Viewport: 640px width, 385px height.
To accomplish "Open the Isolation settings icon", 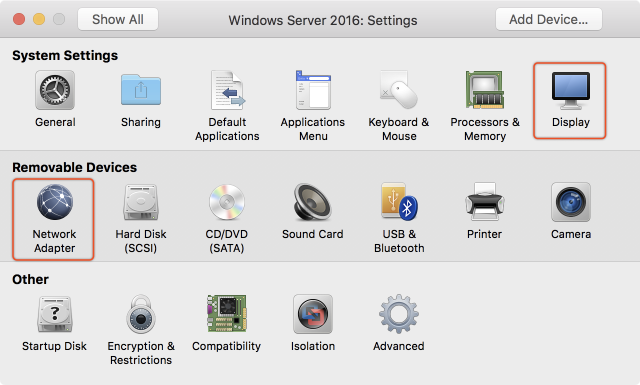I will coord(313,314).
